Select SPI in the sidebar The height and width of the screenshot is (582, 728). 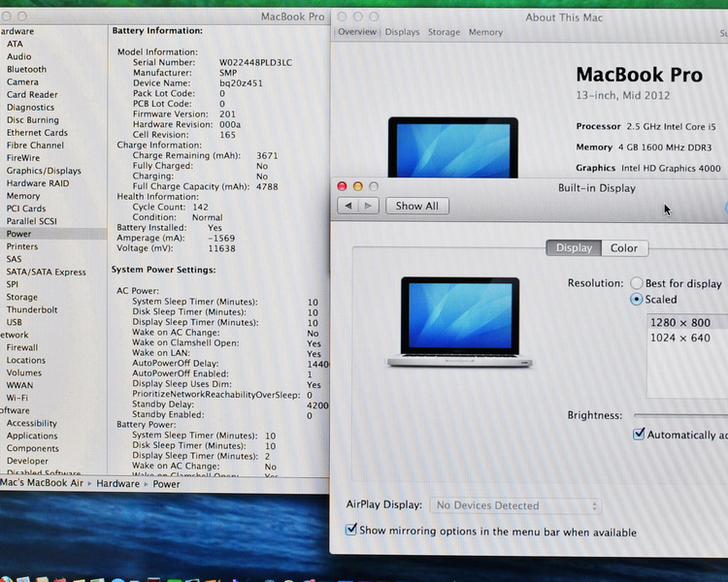point(13,284)
